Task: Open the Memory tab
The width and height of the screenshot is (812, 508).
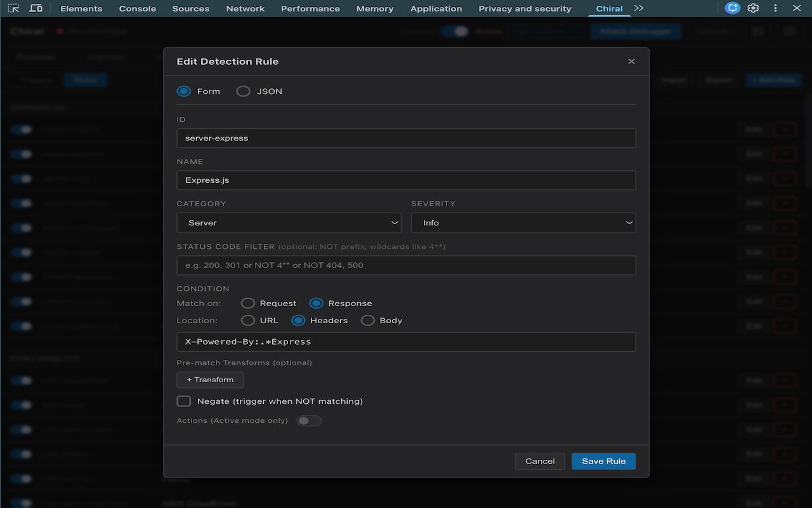Action: [x=375, y=8]
